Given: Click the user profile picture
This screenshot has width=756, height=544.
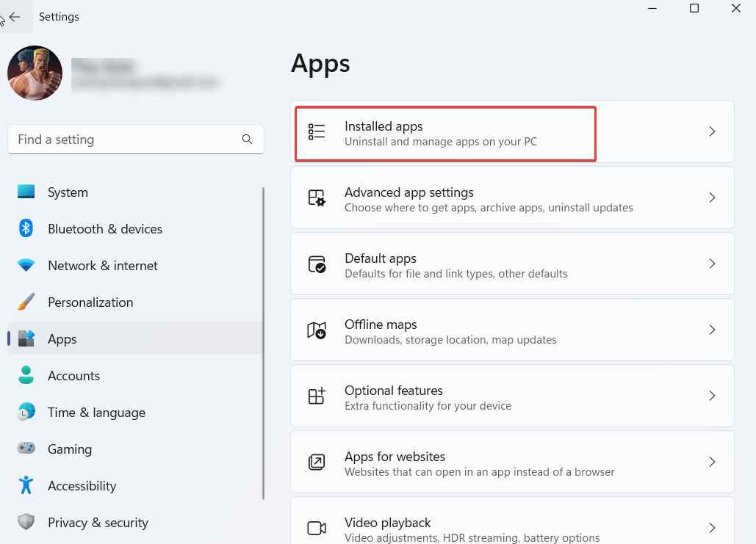Looking at the screenshot, I should click(35, 73).
